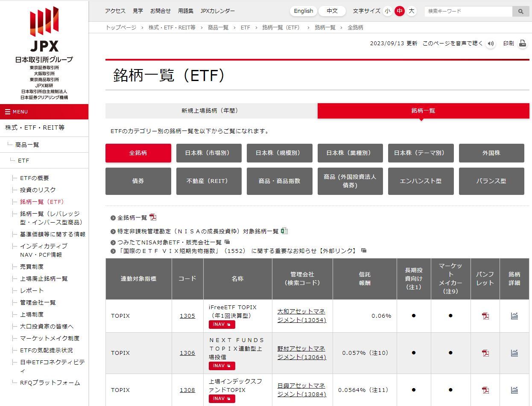532x406 pixels.
Task: Open the pamphlet PDF for code 1306
Action: 485,353
